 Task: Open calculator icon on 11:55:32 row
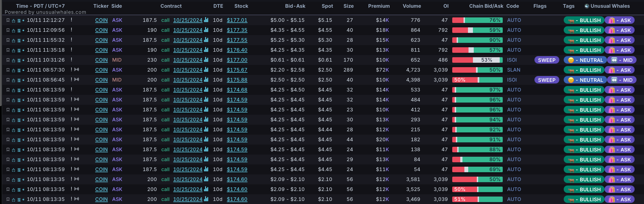[x=19, y=40]
